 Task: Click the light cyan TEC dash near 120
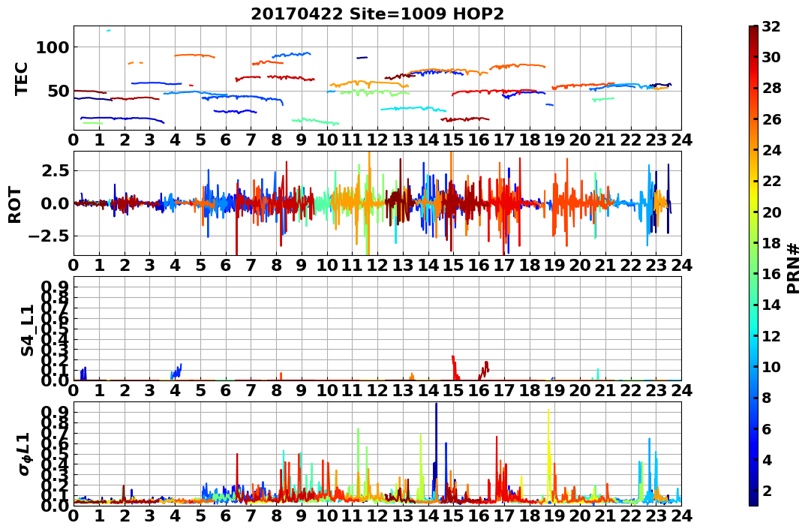pyautogui.click(x=108, y=31)
